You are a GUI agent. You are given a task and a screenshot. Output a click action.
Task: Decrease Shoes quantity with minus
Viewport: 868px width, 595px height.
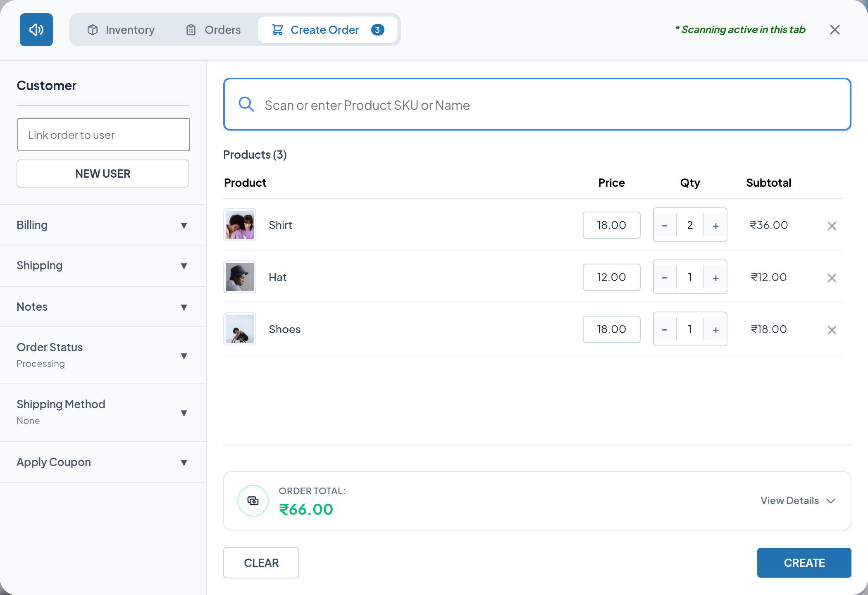(664, 329)
